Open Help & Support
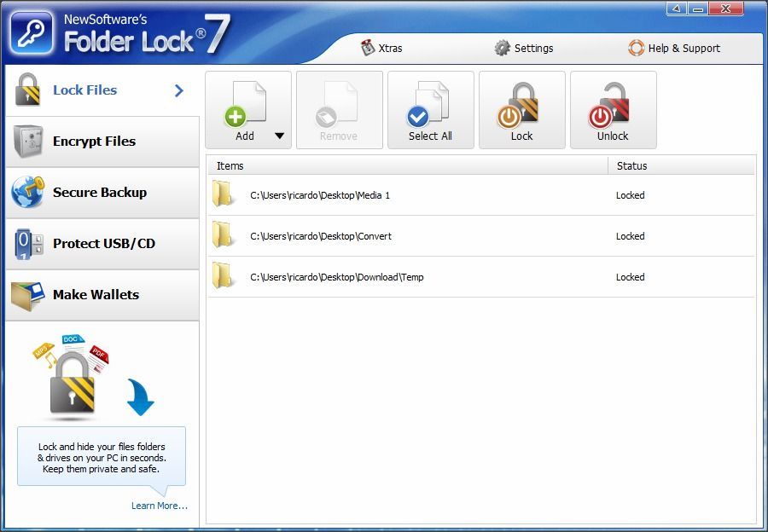 pos(674,49)
